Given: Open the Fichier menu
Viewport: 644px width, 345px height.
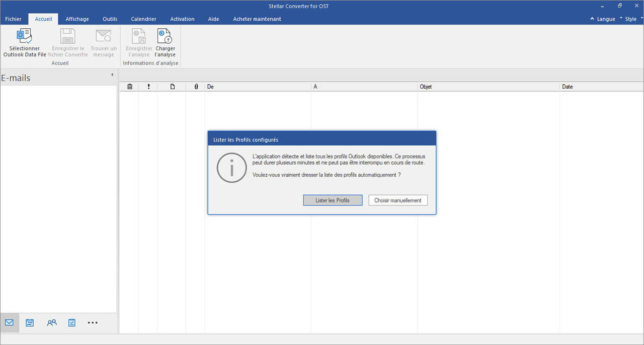Looking at the screenshot, I should click(13, 19).
